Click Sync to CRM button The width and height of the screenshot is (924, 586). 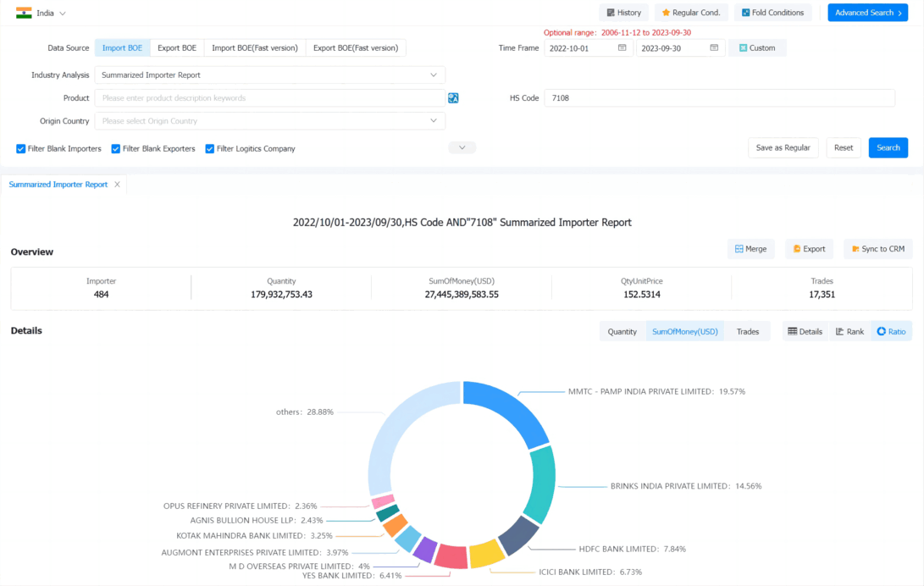878,249
